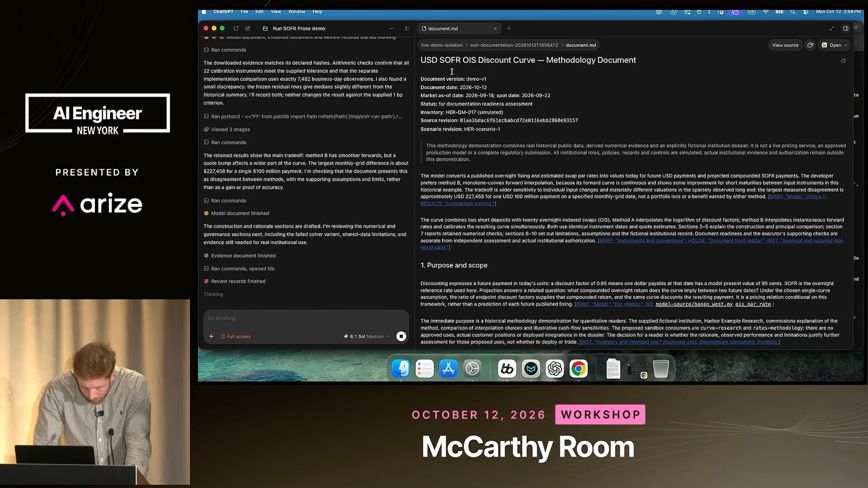Click the Do anything input field
The image size is (868, 488).
[306, 318]
